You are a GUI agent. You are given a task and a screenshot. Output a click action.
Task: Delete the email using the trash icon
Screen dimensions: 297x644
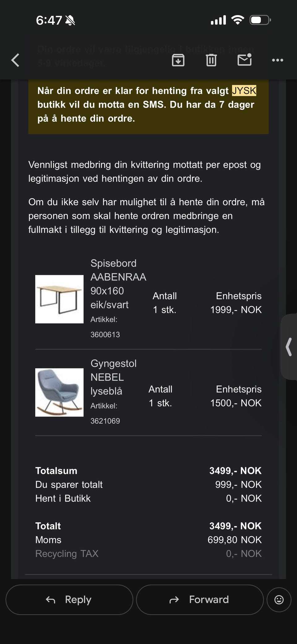click(x=211, y=60)
